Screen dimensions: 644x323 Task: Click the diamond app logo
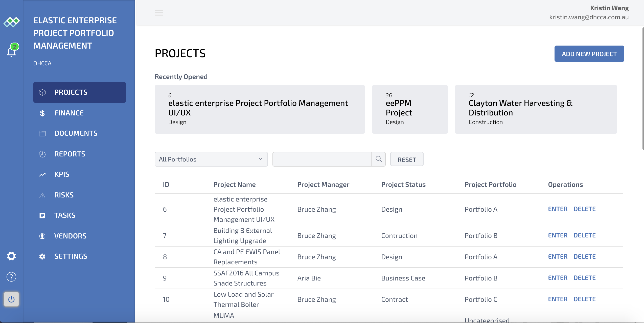click(x=11, y=22)
